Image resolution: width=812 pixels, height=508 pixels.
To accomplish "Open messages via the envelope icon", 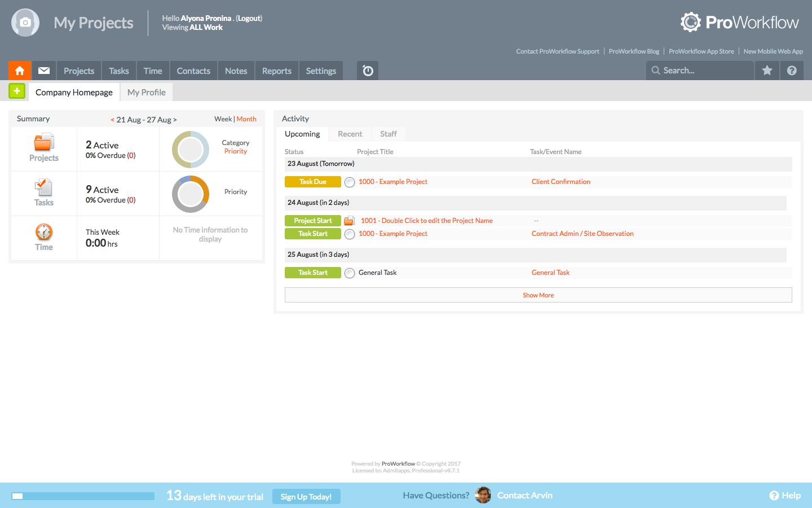I will 43,70.
